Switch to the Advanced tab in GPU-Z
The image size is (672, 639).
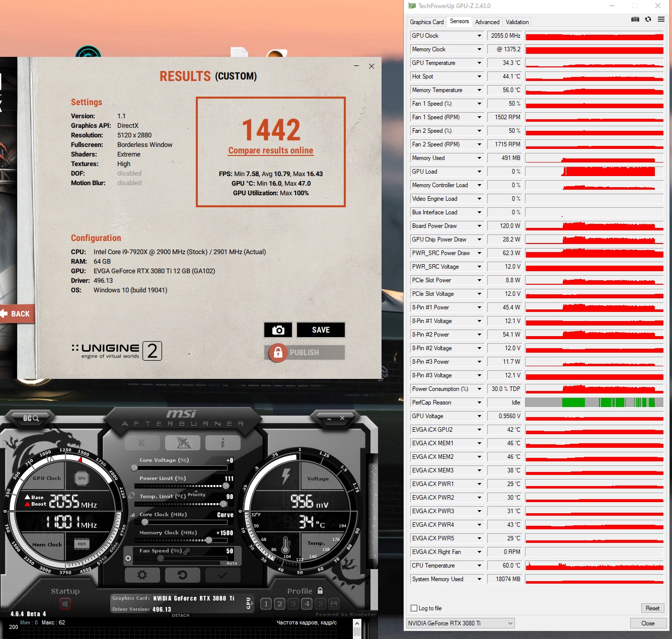[487, 22]
